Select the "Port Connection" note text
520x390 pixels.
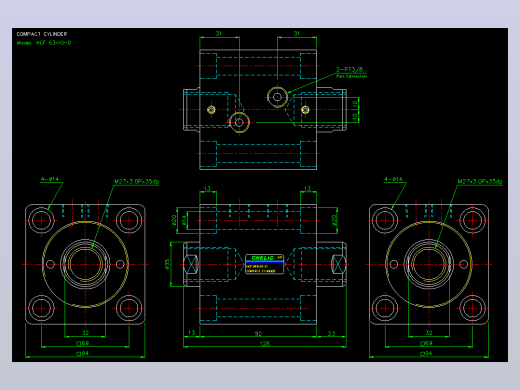(351, 76)
